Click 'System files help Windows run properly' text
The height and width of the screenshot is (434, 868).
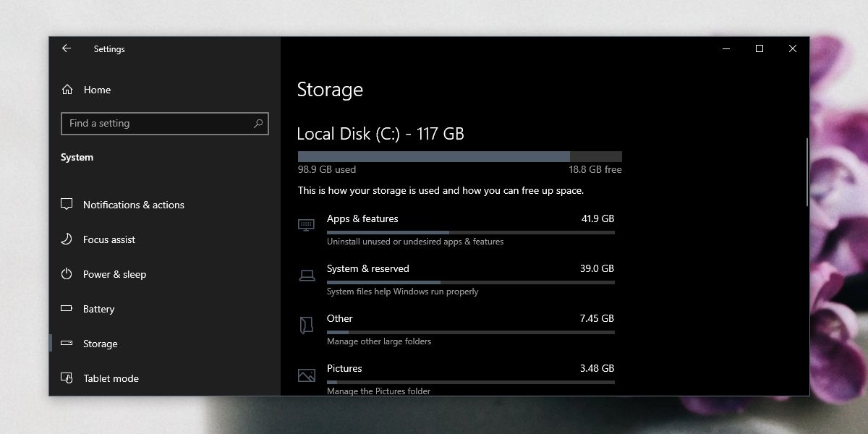(403, 292)
